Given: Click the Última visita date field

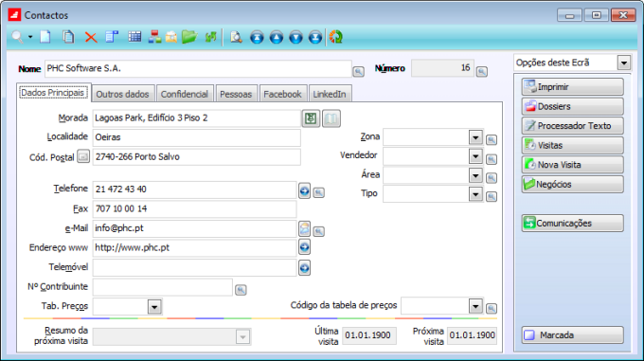Looking at the screenshot, I should pyautogui.click(x=368, y=335).
